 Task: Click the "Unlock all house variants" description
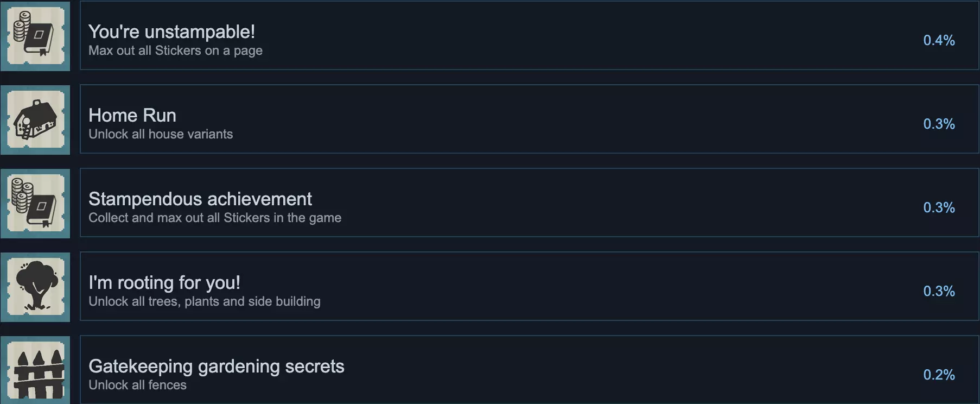point(161,134)
